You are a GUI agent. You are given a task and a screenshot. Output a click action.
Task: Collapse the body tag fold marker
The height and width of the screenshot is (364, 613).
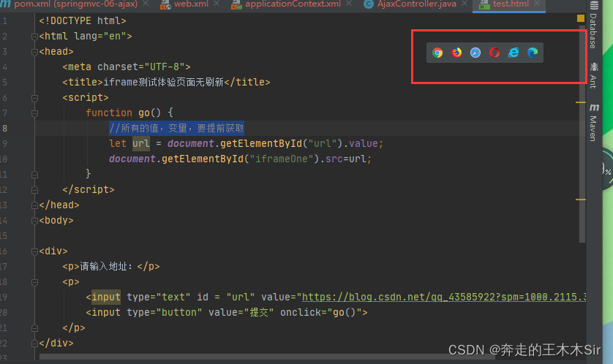[34, 221]
